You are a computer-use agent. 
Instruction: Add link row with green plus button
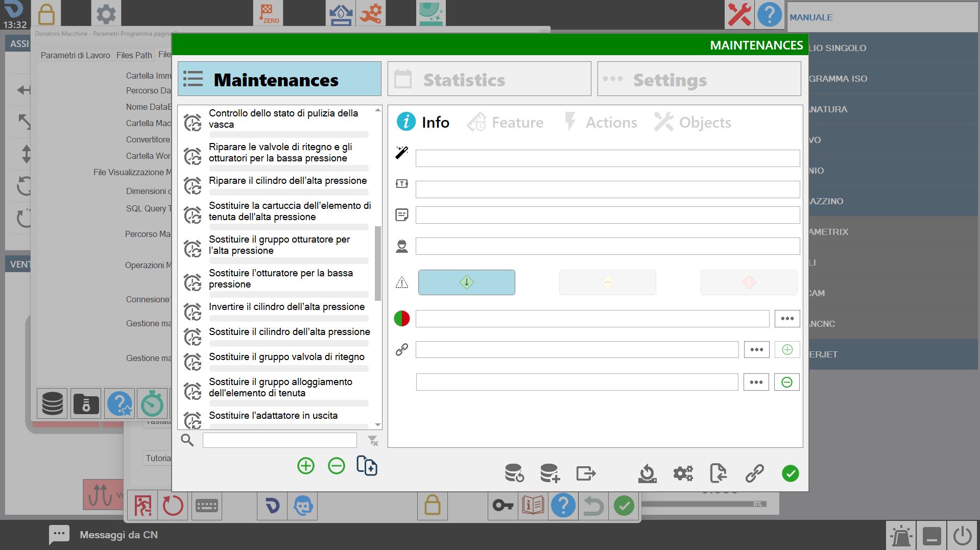[x=787, y=350]
